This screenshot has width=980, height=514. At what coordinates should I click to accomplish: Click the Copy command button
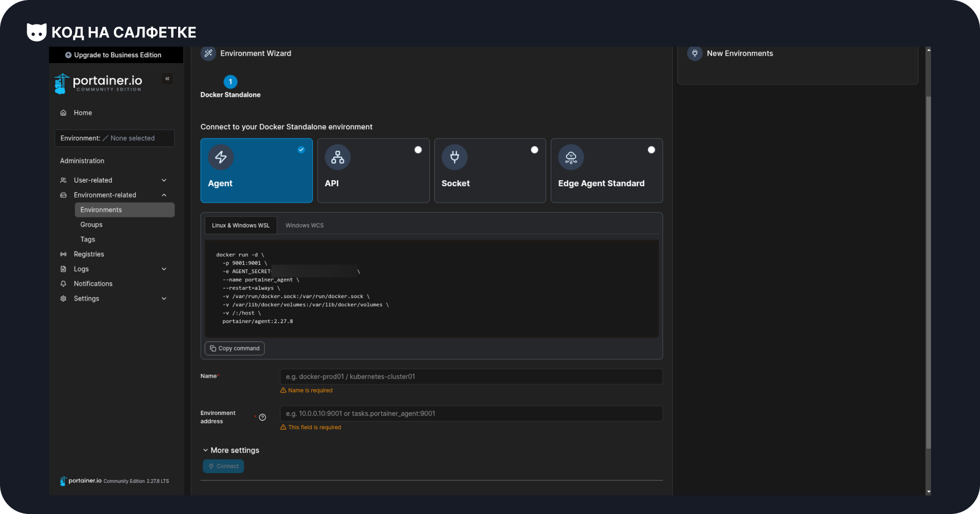point(235,349)
